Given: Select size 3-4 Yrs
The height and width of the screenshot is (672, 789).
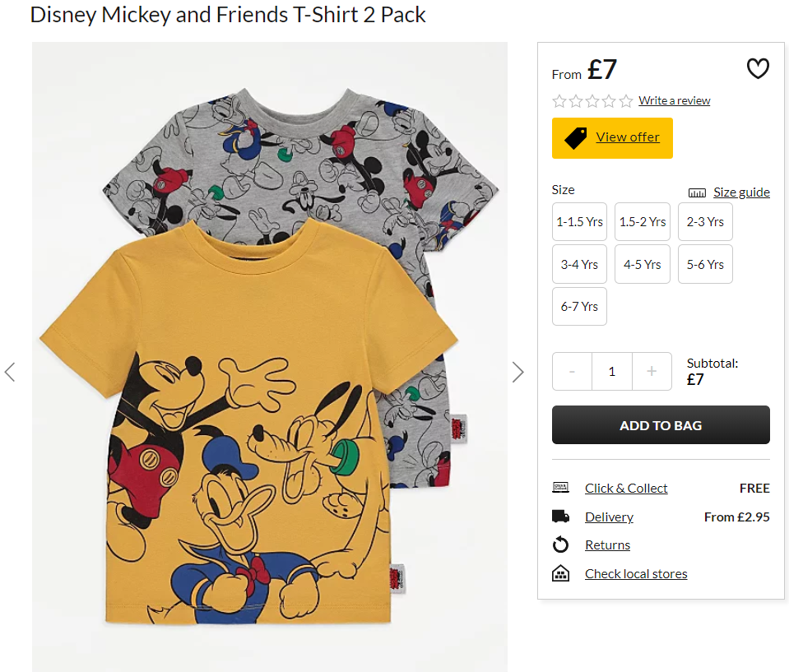Looking at the screenshot, I should pos(580,264).
